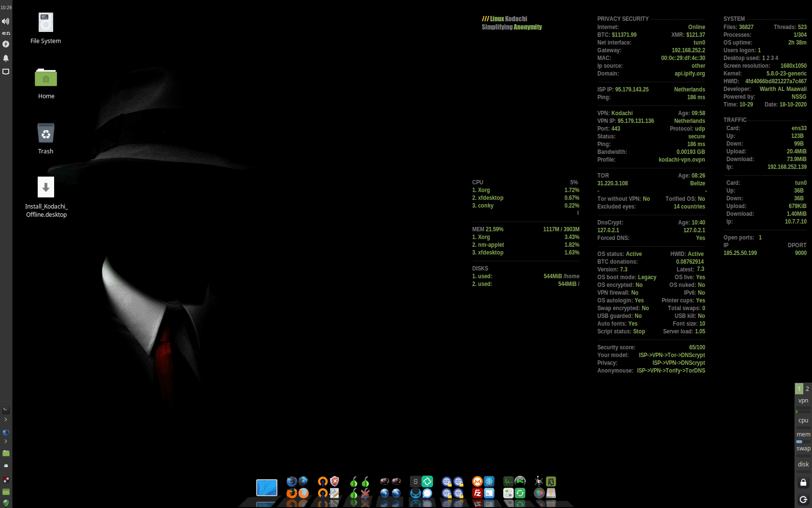
Task: Click the lock screen padlock icon
Action: pos(803,482)
